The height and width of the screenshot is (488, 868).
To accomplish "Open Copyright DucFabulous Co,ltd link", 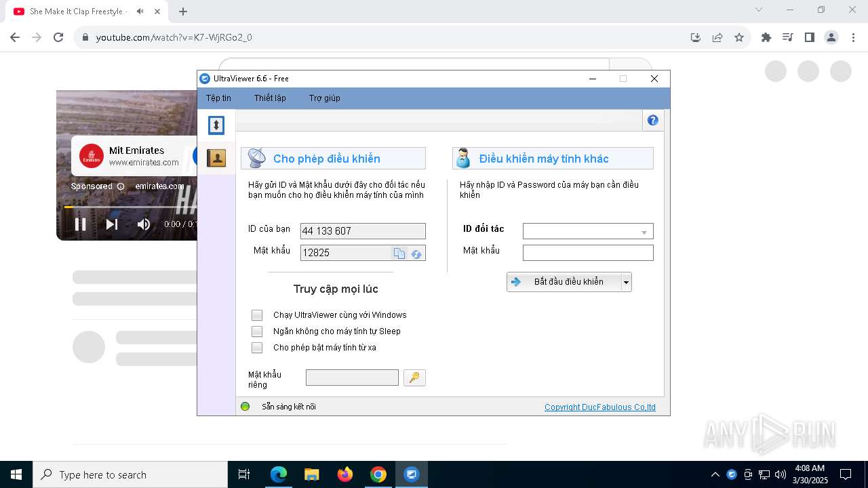I will pyautogui.click(x=600, y=407).
